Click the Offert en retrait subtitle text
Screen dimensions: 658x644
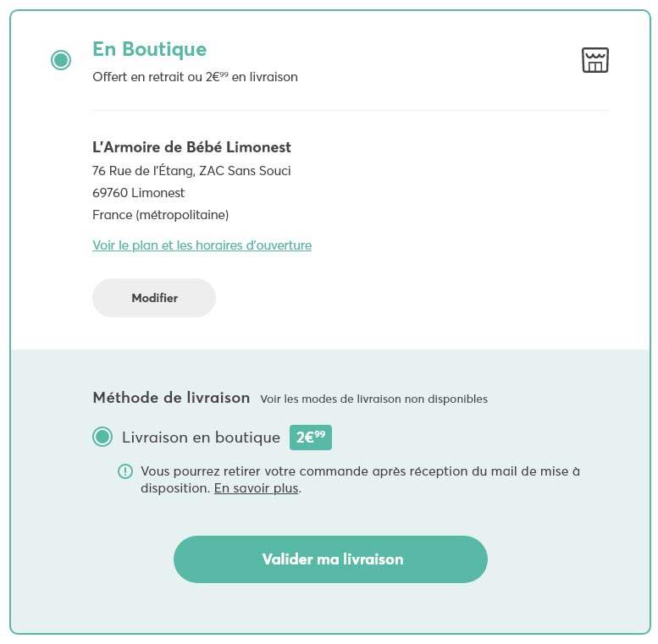pos(195,77)
